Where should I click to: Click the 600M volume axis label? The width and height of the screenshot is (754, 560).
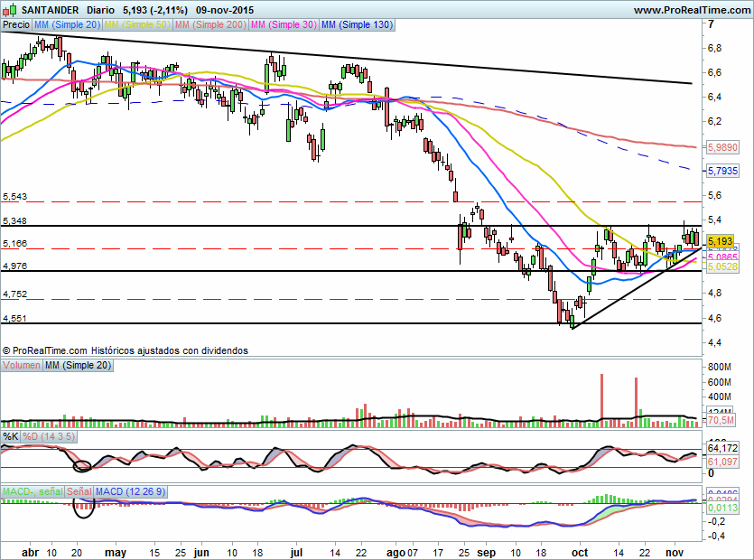coord(720,382)
